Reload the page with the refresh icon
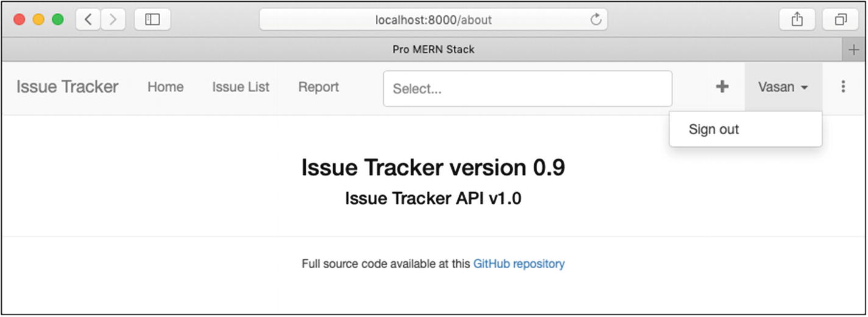The height and width of the screenshot is (317, 868). (x=596, y=20)
